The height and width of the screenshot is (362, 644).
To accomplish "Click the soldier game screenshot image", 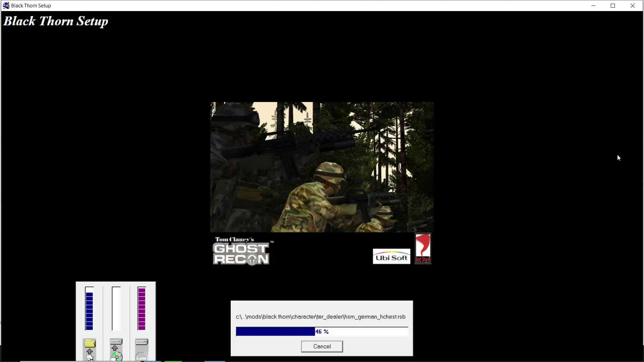I will pos(322,167).
